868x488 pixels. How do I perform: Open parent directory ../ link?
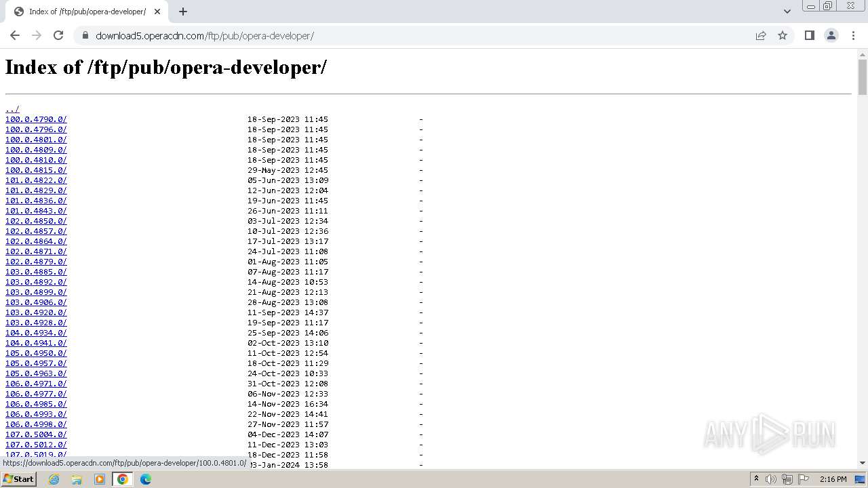click(12, 109)
